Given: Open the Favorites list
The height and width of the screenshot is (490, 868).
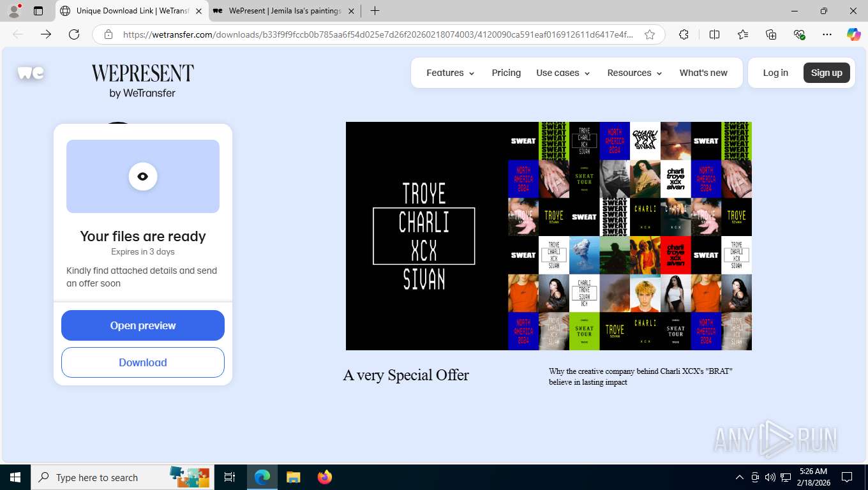Looking at the screenshot, I should [x=743, y=34].
